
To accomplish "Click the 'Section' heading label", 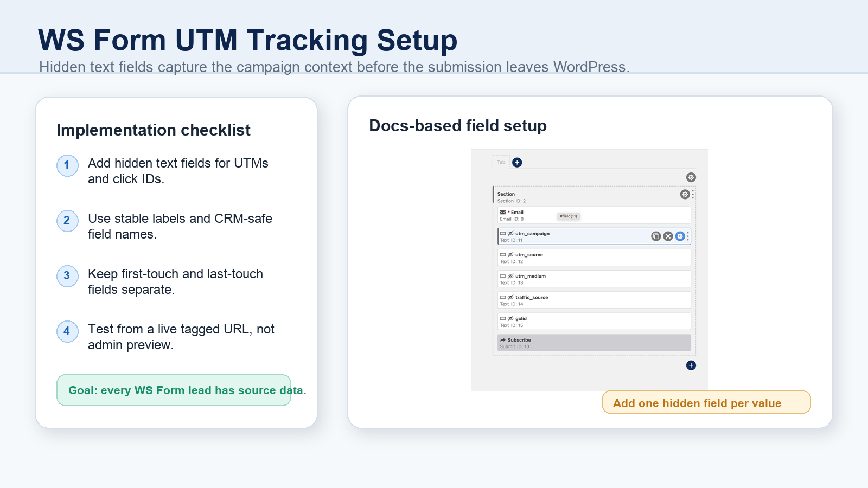I will tap(506, 194).
